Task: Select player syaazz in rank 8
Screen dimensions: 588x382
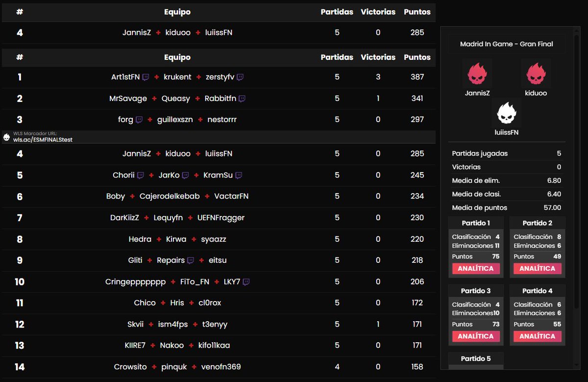Action: [x=214, y=239]
